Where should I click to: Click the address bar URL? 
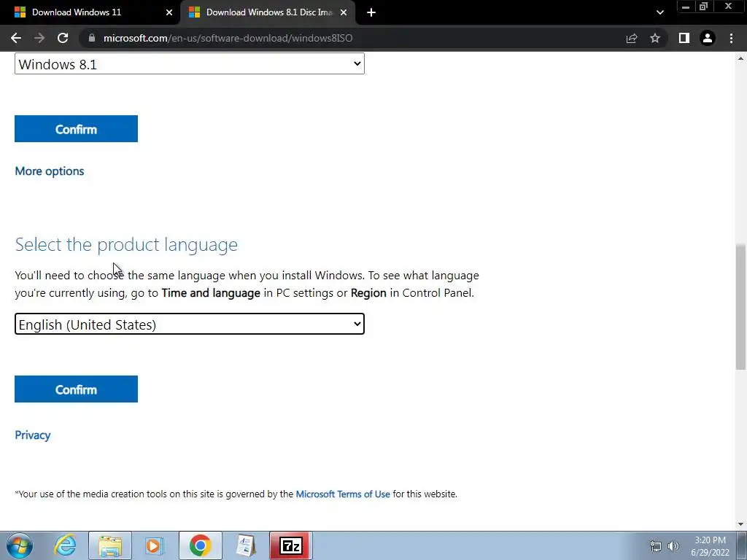pyautogui.click(x=228, y=38)
